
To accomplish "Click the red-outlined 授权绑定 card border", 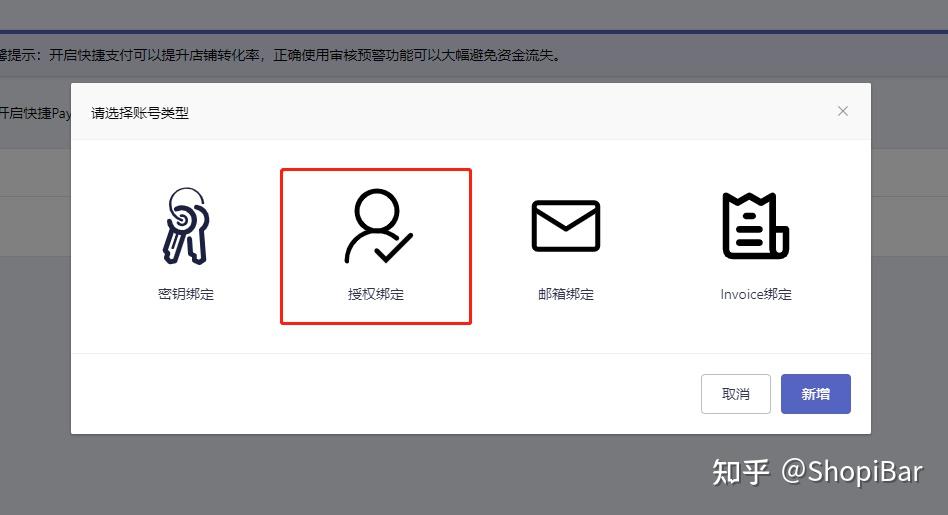I will click(375, 247).
